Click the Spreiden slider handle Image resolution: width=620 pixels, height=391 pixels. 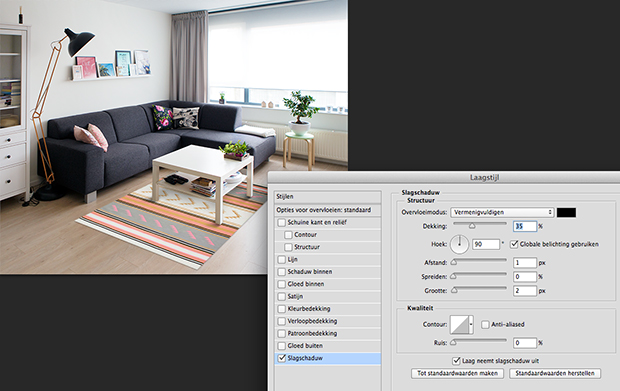pos(454,276)
